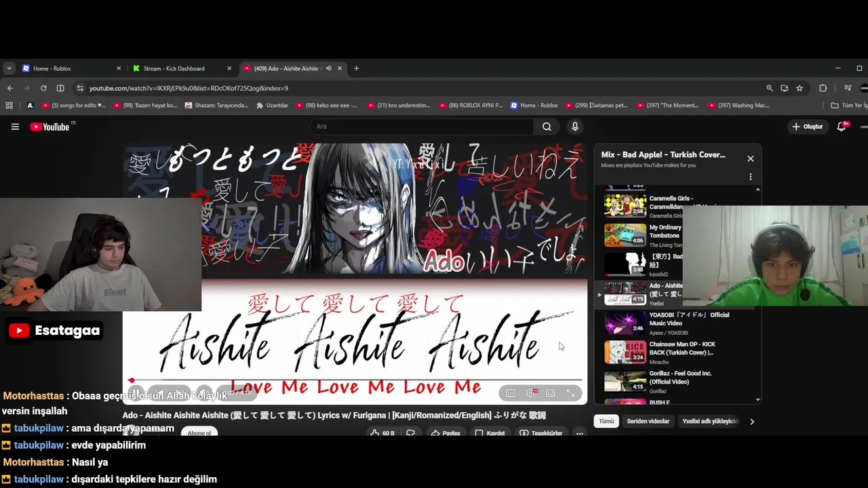Open video player settings gear
The height and width of the screenshot is (488, 868).
531,393
